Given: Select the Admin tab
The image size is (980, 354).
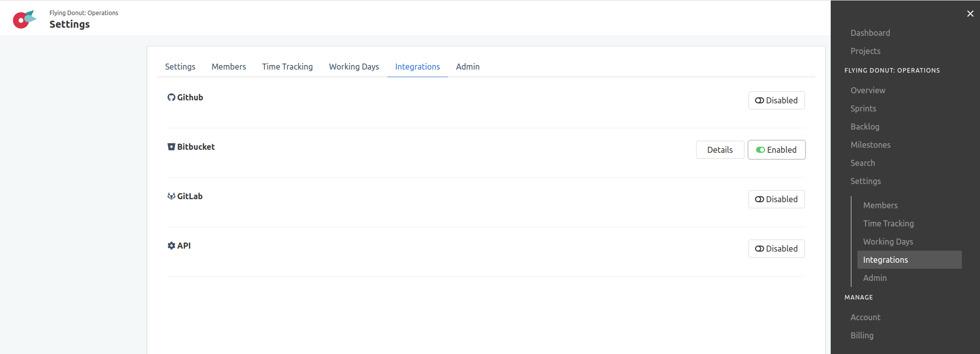Looking at the screenshot, I should click(468, 67).
